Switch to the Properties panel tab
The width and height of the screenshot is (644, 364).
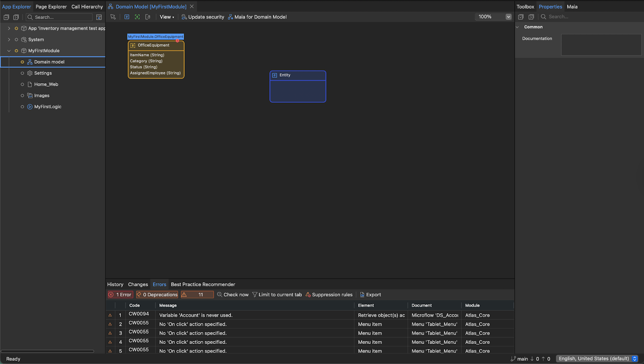(550, 6)
